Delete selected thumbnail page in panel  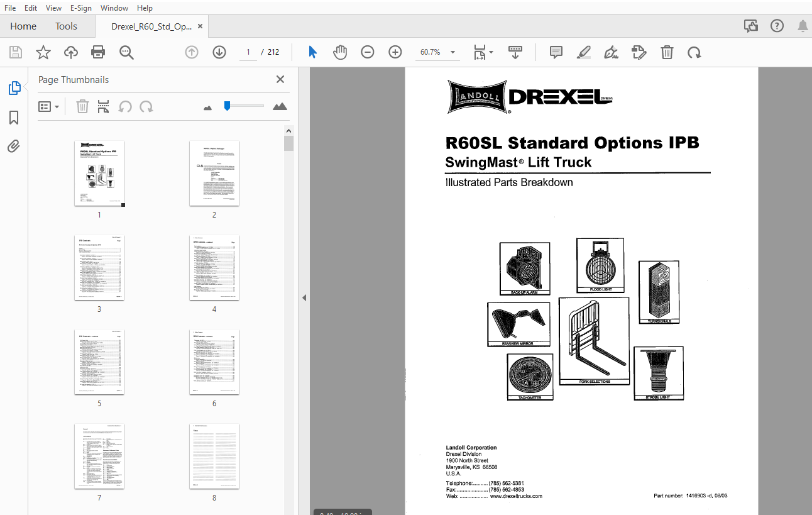pyautogui.click(x=82, y=106)
